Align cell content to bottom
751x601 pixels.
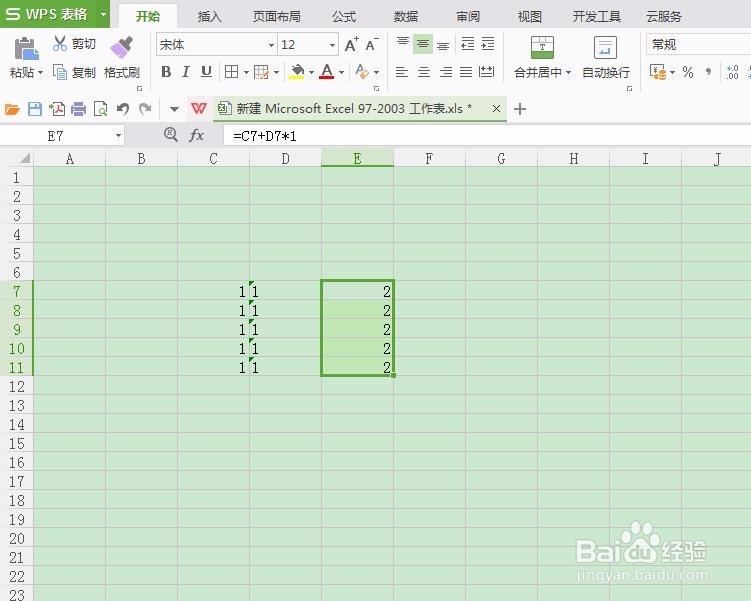[x=443, y=45]
